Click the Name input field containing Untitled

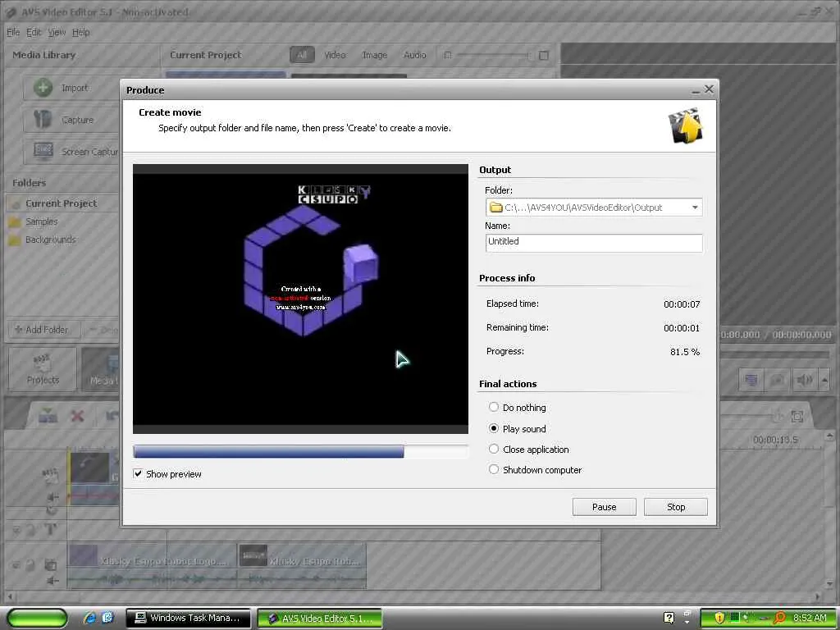pos(594,242)
